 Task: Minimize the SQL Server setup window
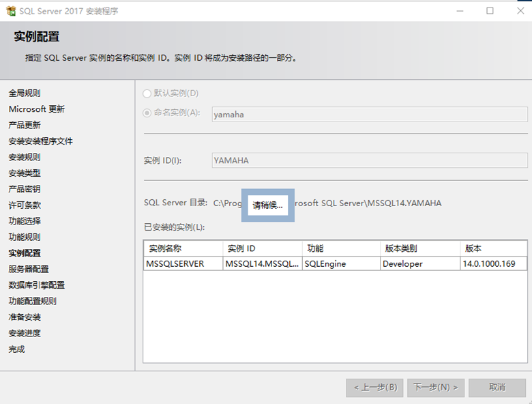coord(460,11)
